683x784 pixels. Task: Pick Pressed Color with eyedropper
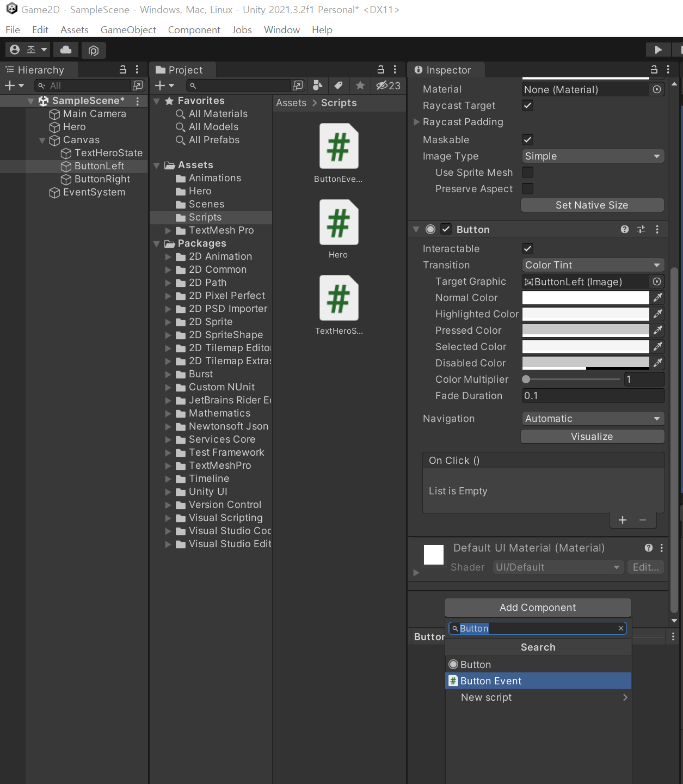(658, 330)
